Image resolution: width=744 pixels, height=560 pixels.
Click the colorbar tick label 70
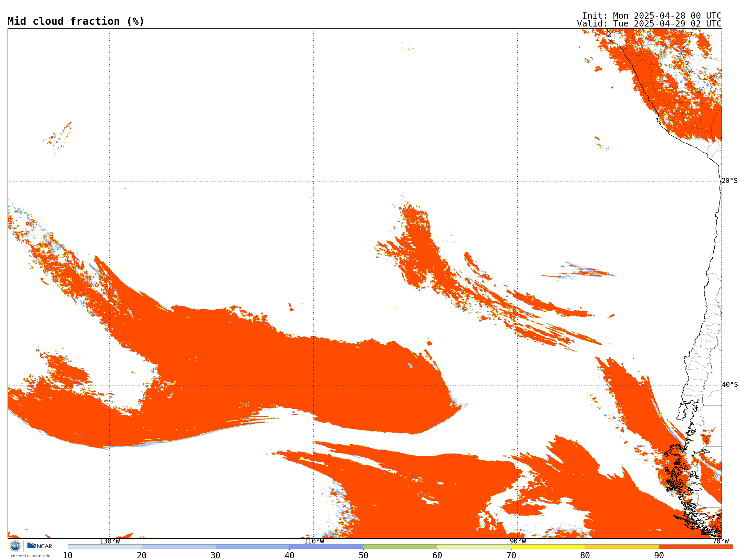pyautogui.click(x=511, y=556)
